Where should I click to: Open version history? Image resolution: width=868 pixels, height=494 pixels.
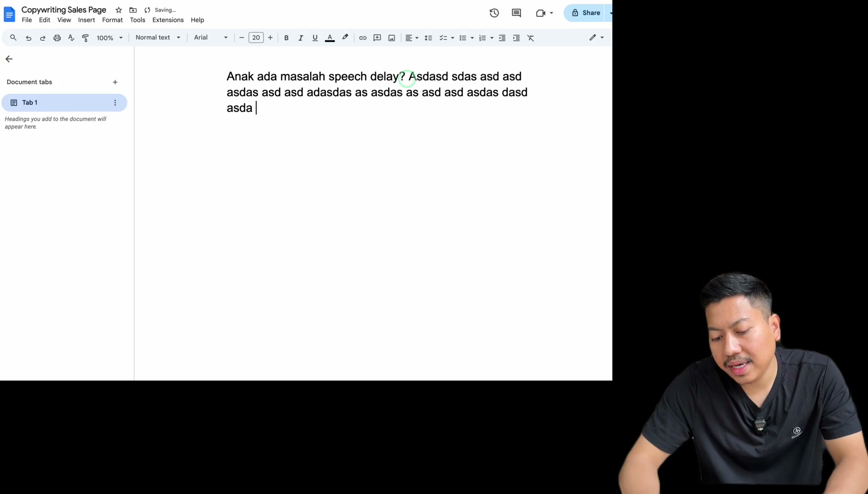(494, 13)
